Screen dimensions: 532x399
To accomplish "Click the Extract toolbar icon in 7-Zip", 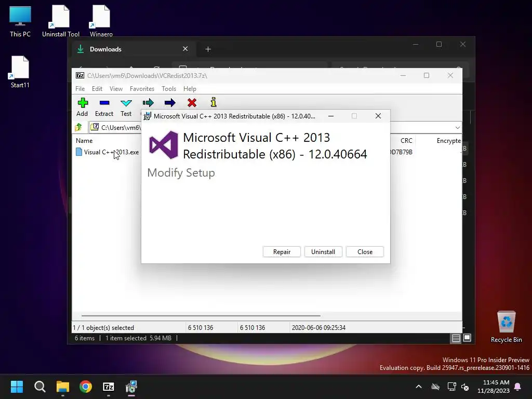I will click(104, 103).
